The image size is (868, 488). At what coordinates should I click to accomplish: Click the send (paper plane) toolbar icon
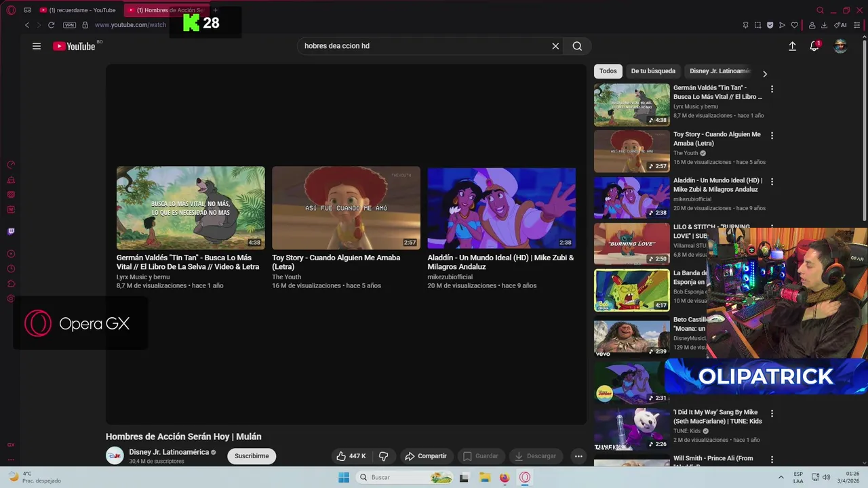[782, 25]
